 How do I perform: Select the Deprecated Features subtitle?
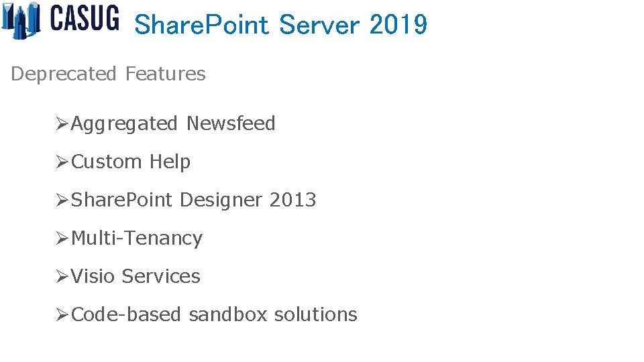click(108, 74)
